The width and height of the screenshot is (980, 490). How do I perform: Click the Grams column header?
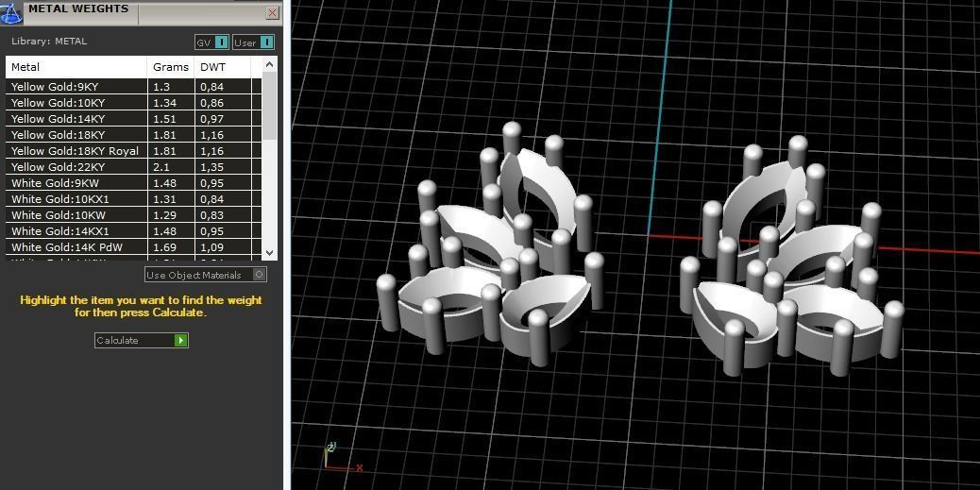click(x=171, y=67)
